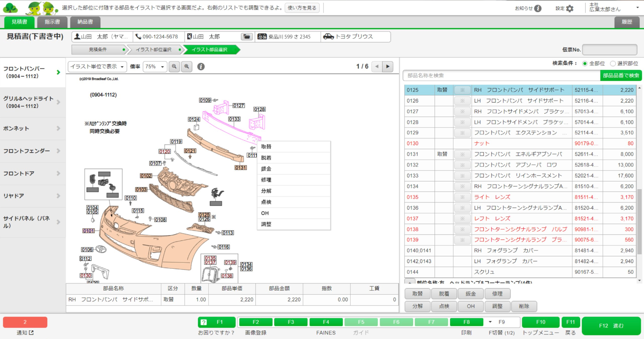Click the 部品品番で検索 button

pyautogui.click(x=621, y=76)
